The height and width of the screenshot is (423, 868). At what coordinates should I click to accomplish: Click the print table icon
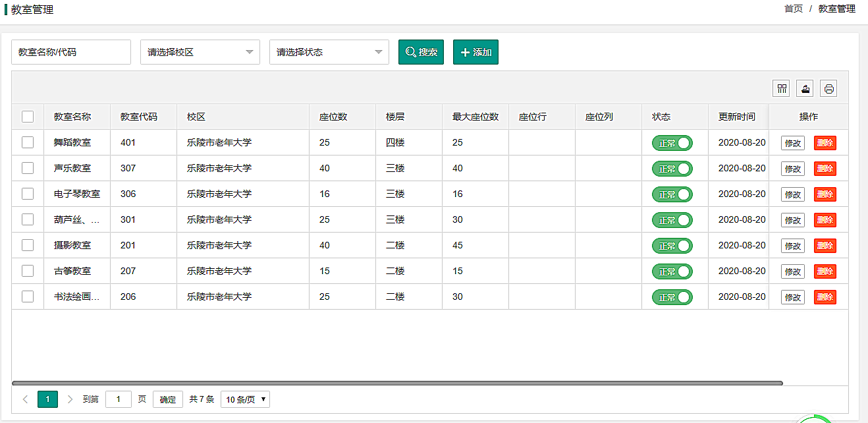coord(828,88)
